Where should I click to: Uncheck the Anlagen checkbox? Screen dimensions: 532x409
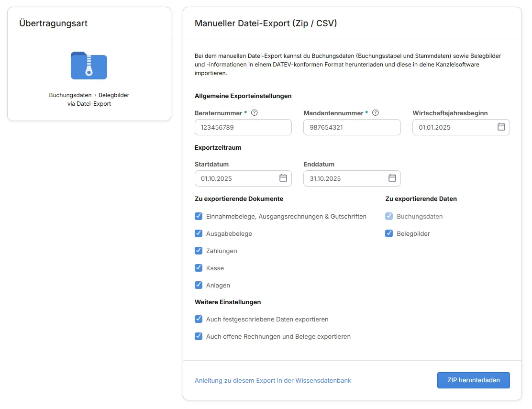[x=199, y=285]
